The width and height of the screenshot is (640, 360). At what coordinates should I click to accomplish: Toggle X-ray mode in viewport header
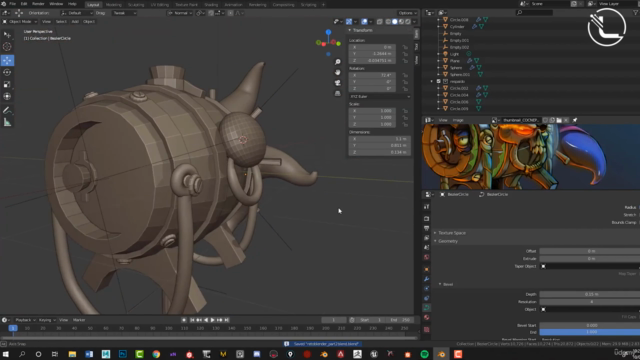coord(380,22)
